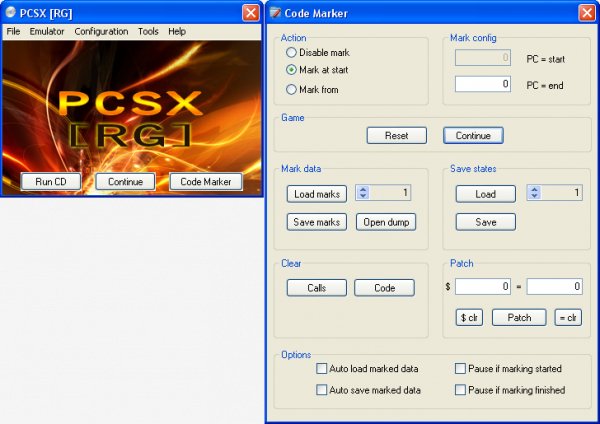Click the PCSX [RG] title bar disc icon
This screenshot has width=600, height=424.
pos(10,13)
